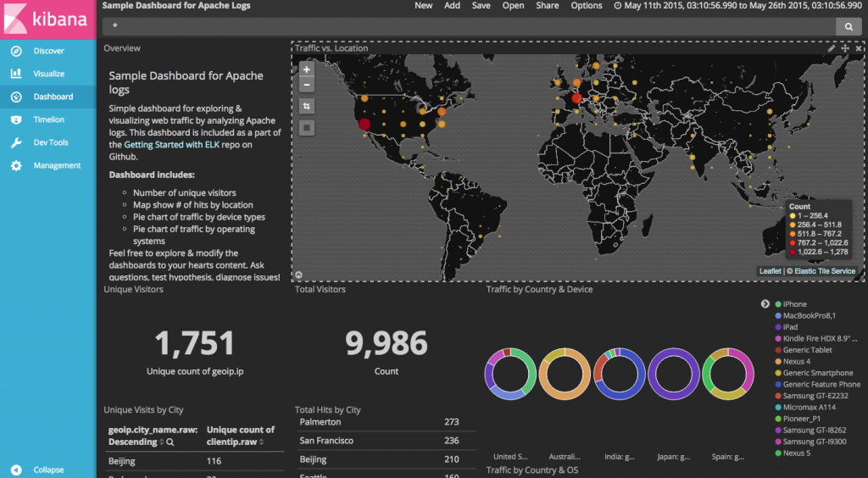Click Nexus 5 legend entry

coord(793,453)
